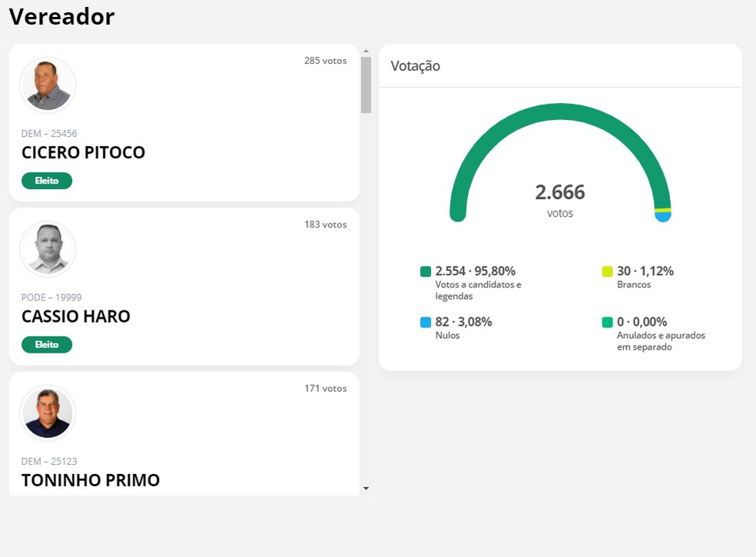Click the green arc of the voting gauge

560,111
